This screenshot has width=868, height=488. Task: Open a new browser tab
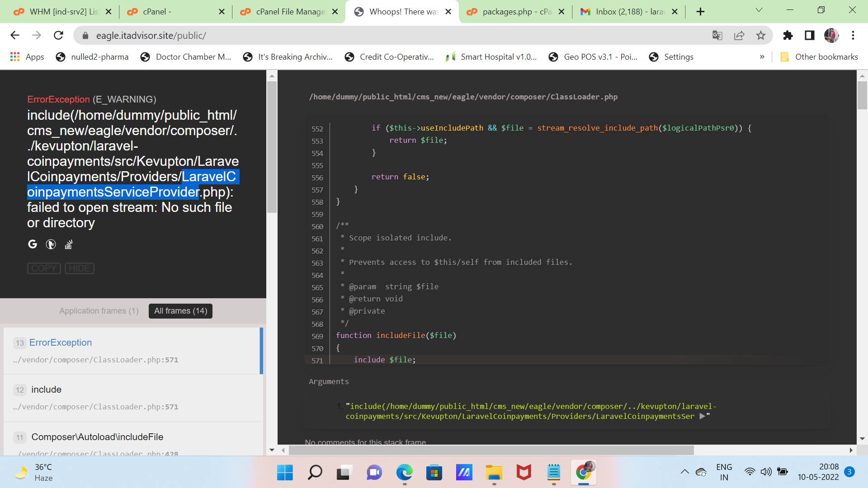700,12
